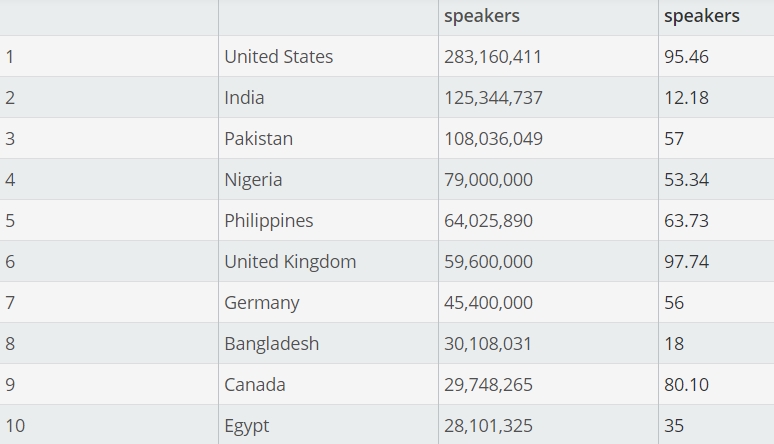Screen dimensions: 774x444
Task: Click the 80.10 percentage value
Action: pyautogui.click(x=686, y=385)
